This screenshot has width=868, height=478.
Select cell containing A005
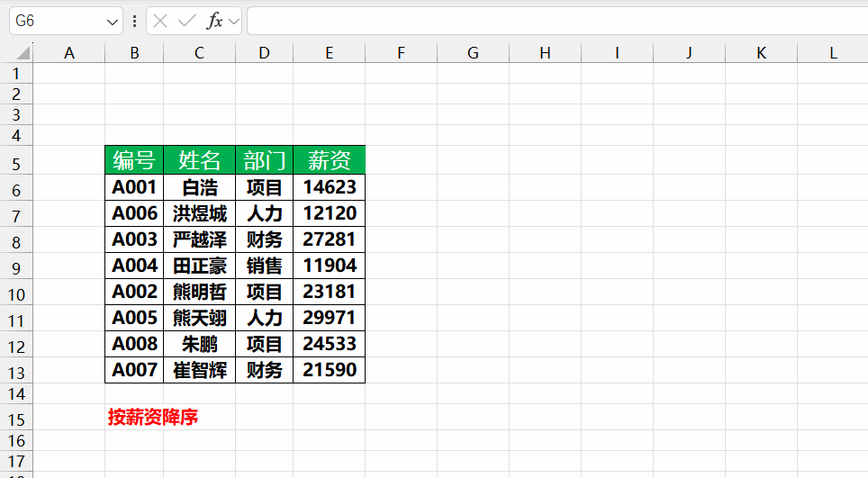[134, 318]
